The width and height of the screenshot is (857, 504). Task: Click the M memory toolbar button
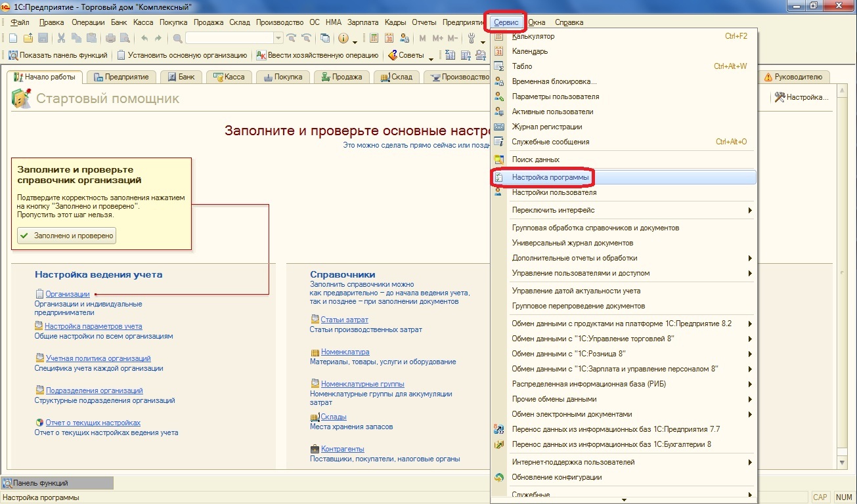click(x=422, y=38)
